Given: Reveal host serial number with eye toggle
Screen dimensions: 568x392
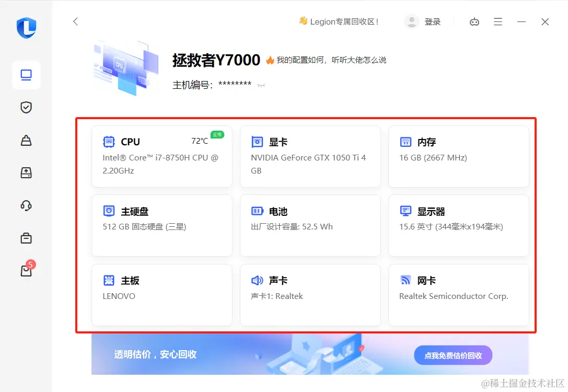Looking at the screenshot, I should 261,86.
